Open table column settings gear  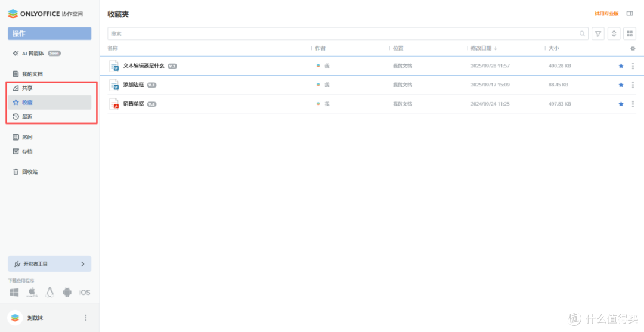pos(633,48)
